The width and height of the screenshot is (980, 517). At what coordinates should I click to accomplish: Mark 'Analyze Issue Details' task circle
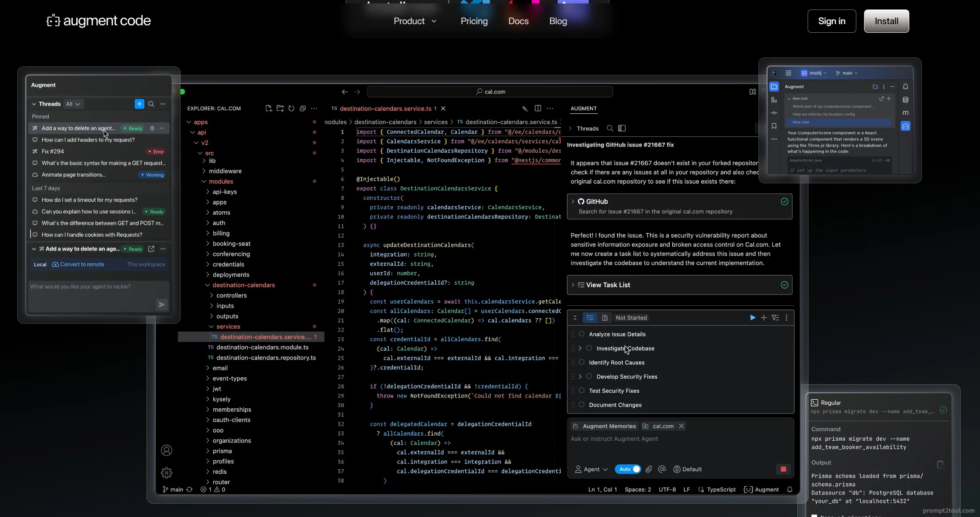(x=581, y=334)
